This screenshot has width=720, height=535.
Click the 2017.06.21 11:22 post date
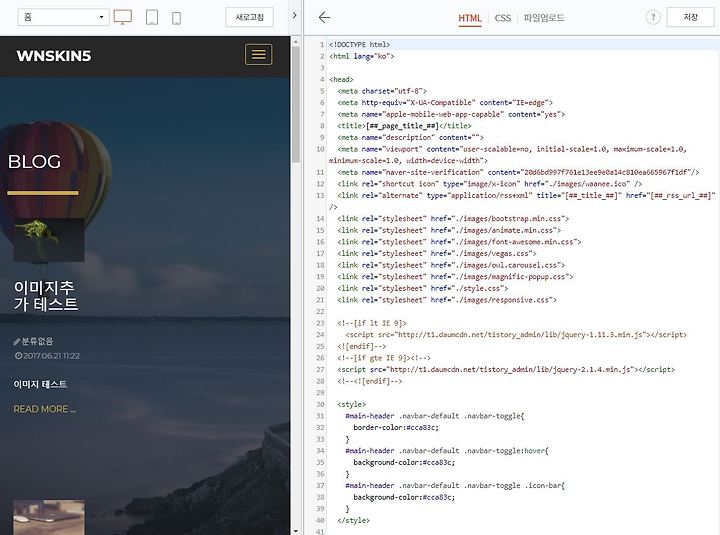[x=47, y=356]
